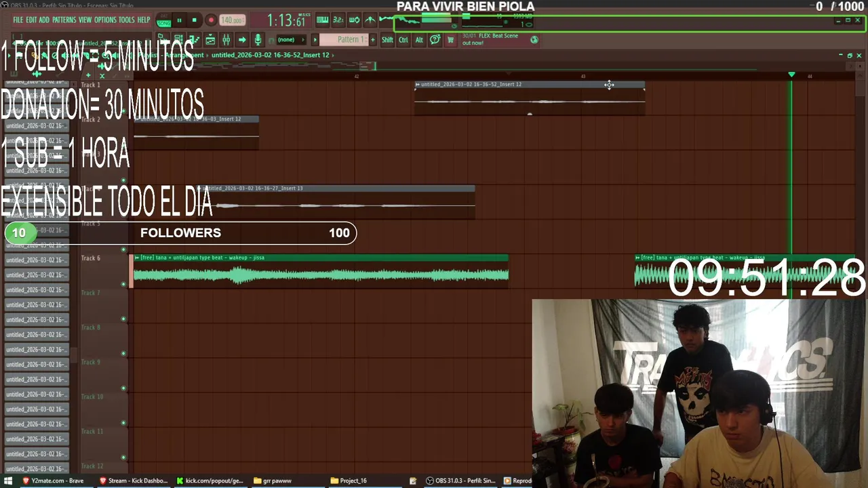Screen dimensions: 868x488
Task: Open menu of first wakeup beat clip
Action: (x=137, y=258)
